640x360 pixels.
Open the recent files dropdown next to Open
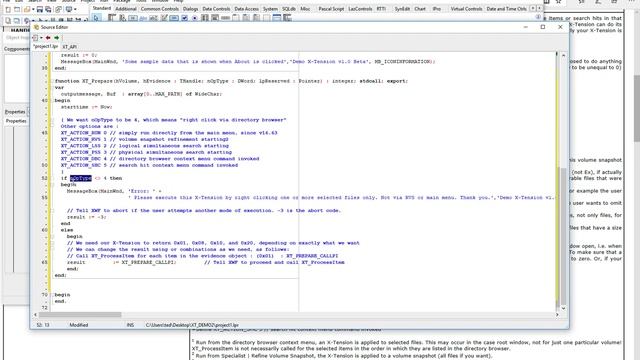(33, 9)
